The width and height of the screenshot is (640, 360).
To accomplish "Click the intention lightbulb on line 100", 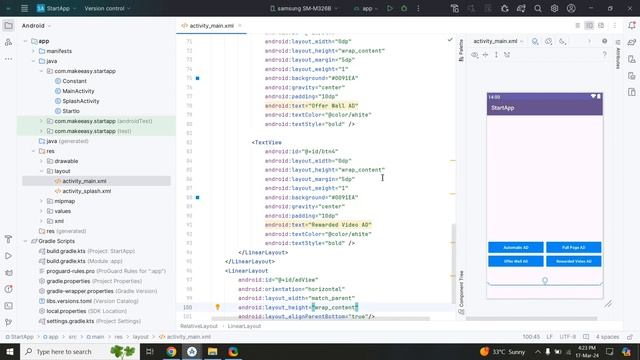I will point(218,307).
